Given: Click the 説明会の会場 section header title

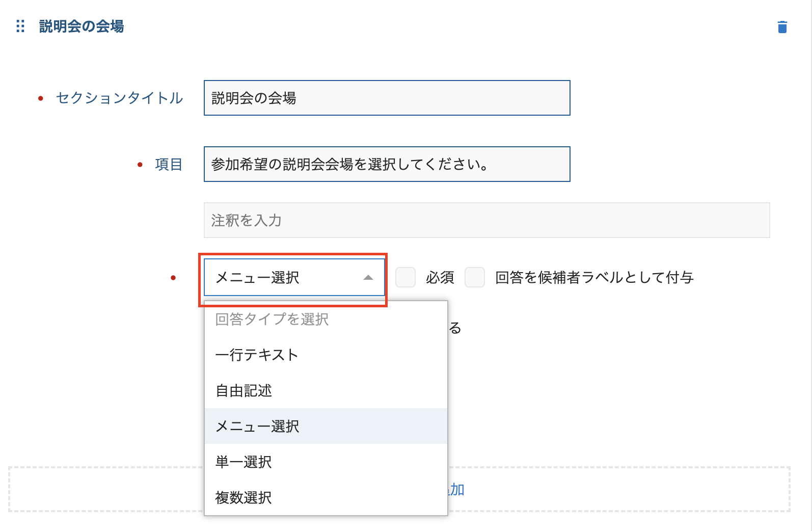Looking at the screenshot, I should 82,26.
